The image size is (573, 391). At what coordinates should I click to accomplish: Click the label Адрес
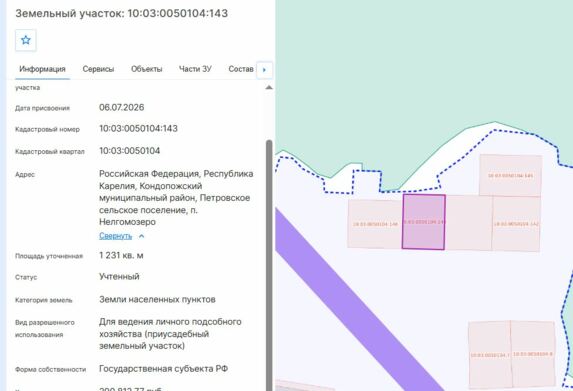tap(25, 175)
